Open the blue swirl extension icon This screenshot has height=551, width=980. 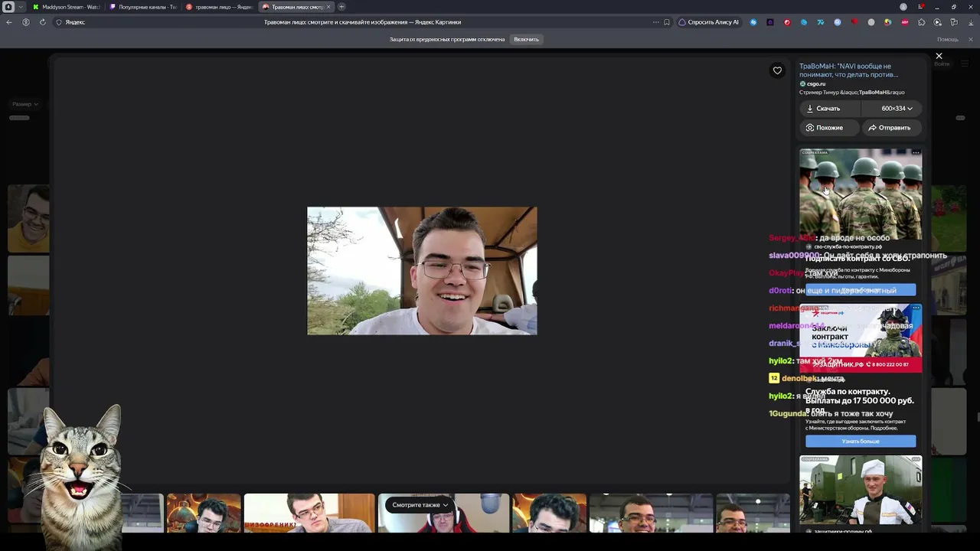tap(804, 22)
